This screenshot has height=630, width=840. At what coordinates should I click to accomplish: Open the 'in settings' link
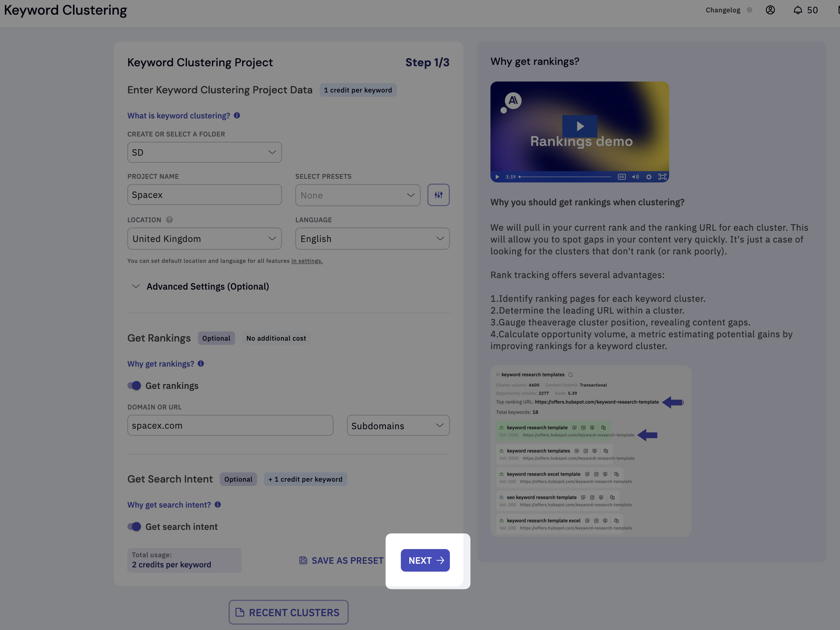pos(307,261)
